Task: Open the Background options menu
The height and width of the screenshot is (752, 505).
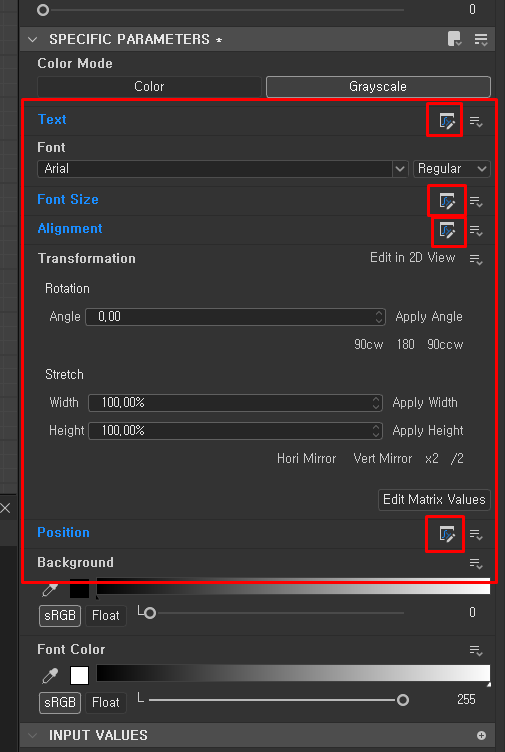Action: (x=476, y=564)
